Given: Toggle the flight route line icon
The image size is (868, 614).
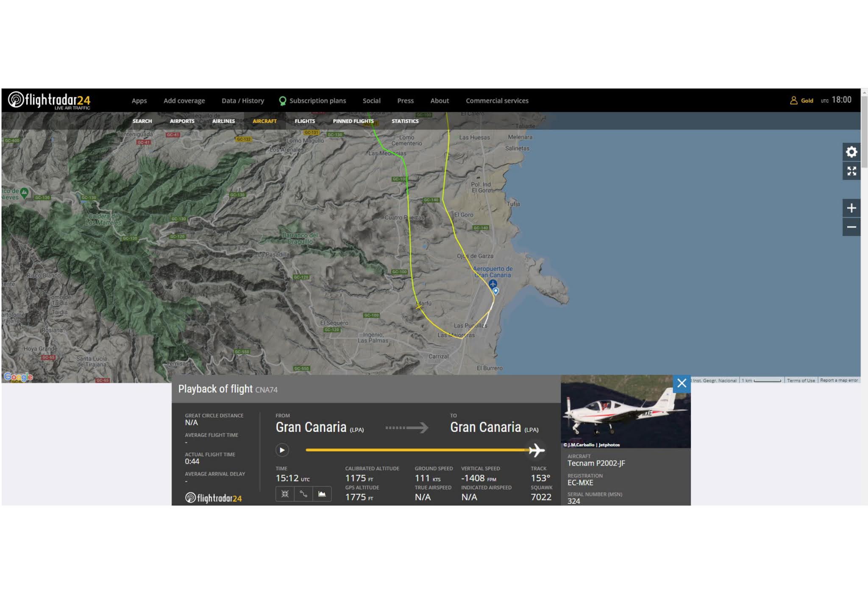Looking at the screenshot, I should point(303,494).
